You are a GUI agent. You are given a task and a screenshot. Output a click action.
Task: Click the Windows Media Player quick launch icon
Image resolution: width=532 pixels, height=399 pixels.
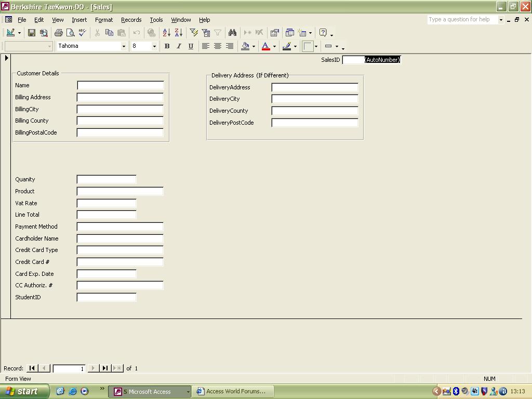pos(85,391)
